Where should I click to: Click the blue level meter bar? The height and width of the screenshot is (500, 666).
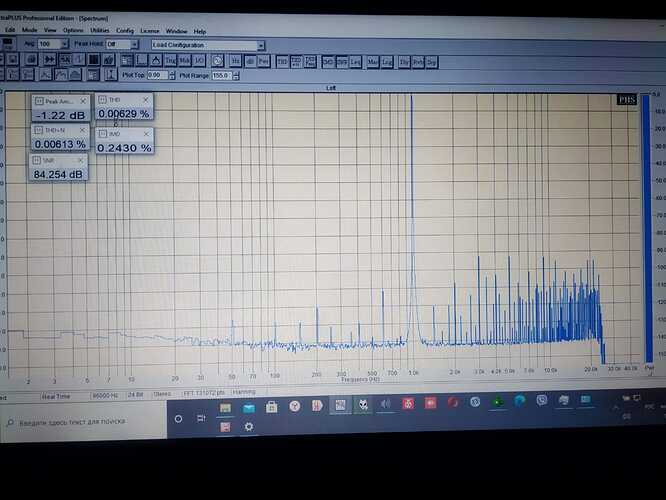646,228
